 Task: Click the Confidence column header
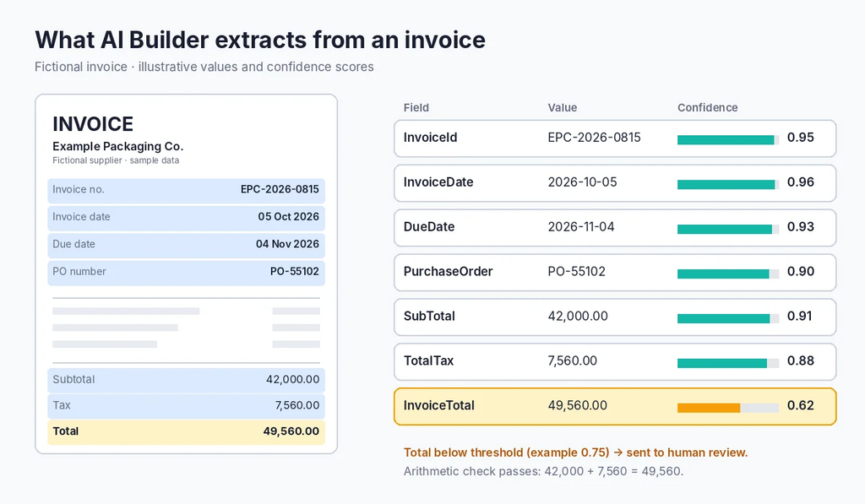click(707, 107)
